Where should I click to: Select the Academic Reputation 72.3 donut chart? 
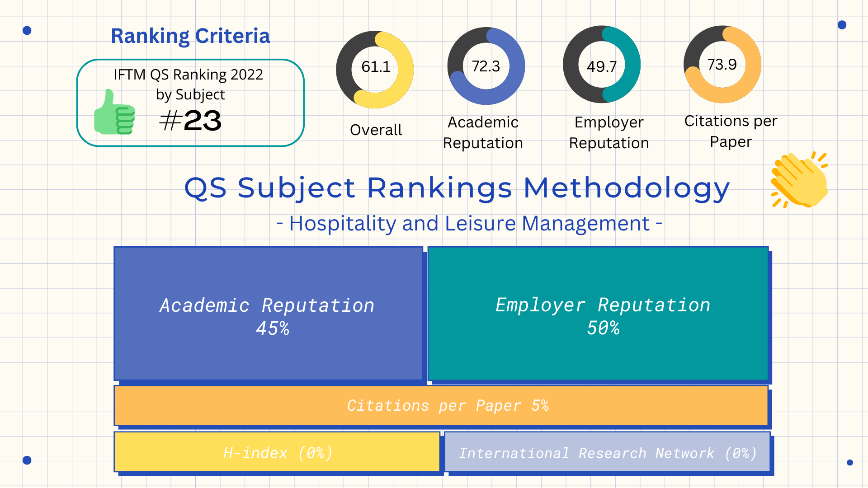coord(486,66)
